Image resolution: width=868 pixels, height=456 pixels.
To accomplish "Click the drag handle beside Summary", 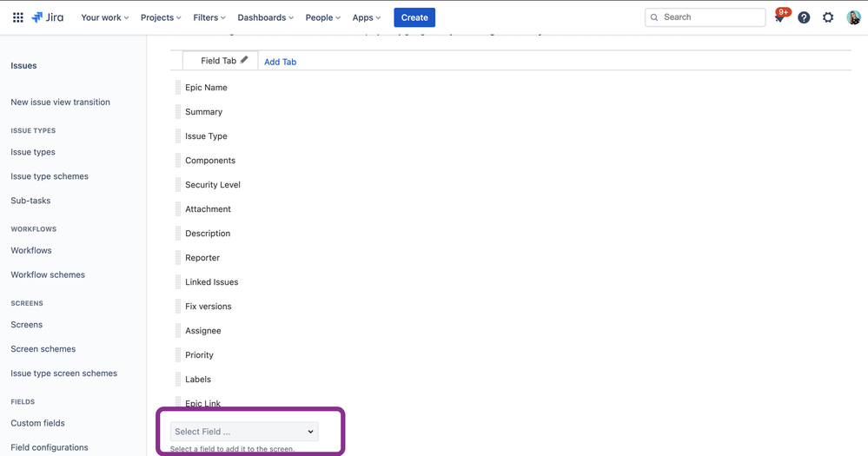I will pos(178,111).
